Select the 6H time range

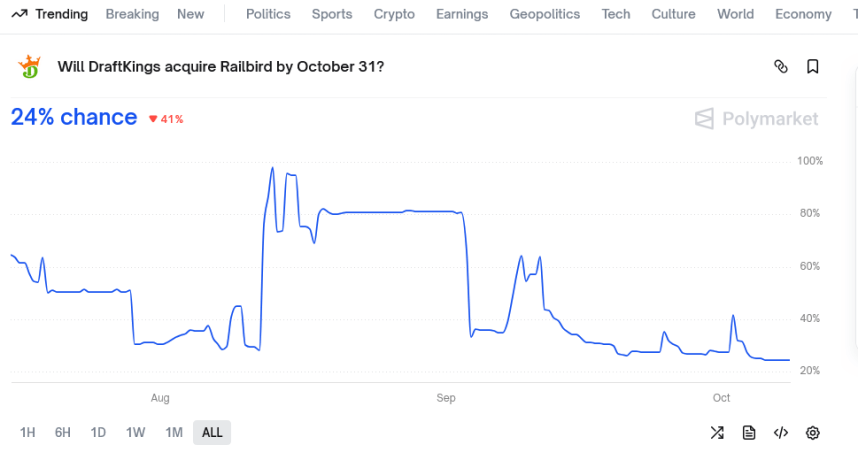pyautogui.click(x=63, y=433)
